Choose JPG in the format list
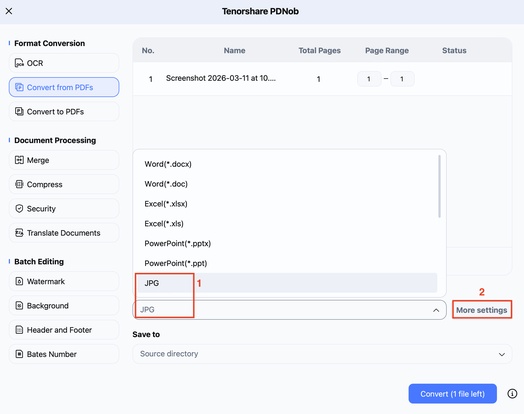Screen dimensions: 524x414 pyautogui.click(x=287, y=283)
